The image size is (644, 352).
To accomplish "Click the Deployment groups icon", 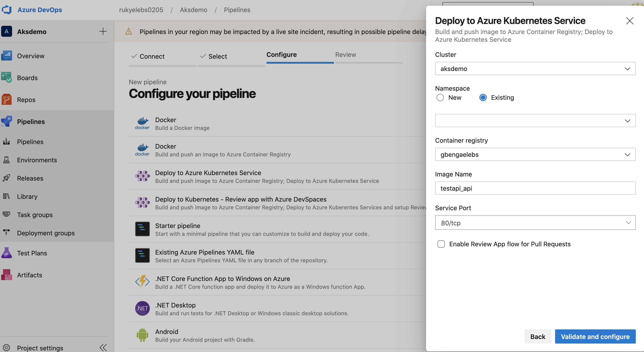I will (x=6, y=233).
